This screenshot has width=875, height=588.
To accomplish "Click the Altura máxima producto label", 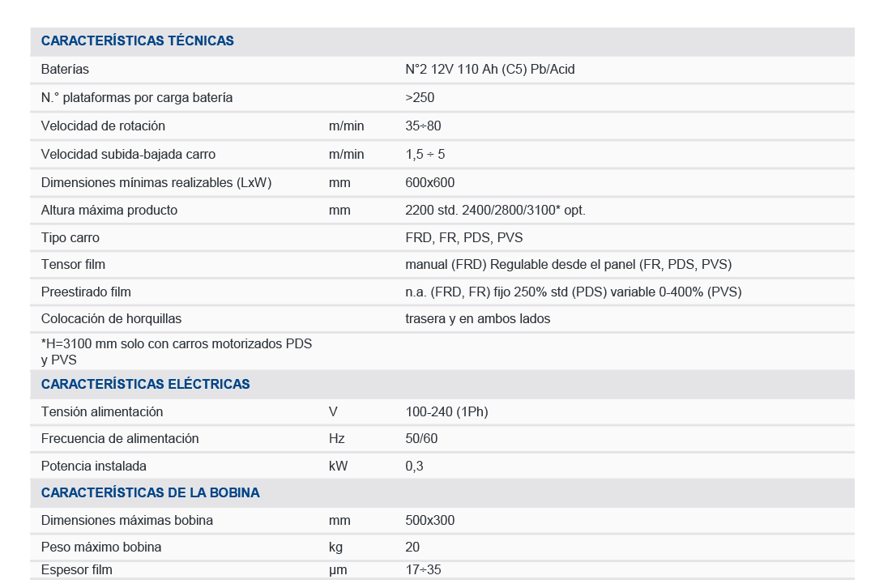I will click(x=109, y=211).
